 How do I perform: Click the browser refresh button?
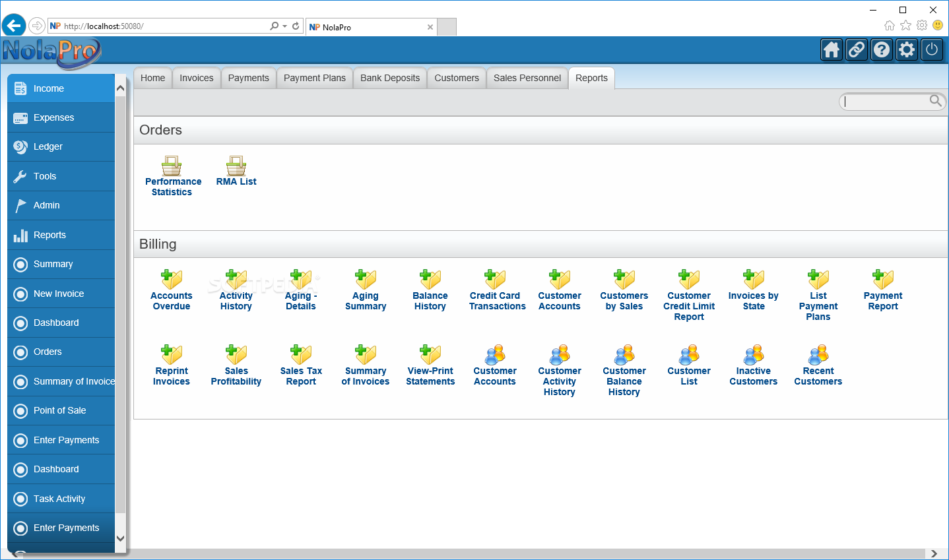coord(296,26)
